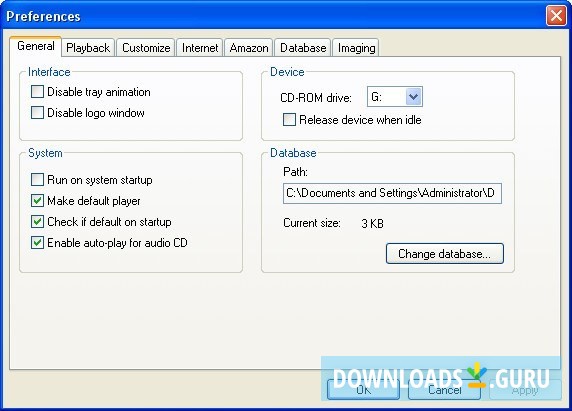Open the Amazon tab
This screenshot has width=572, height=411.
point(249,48)
